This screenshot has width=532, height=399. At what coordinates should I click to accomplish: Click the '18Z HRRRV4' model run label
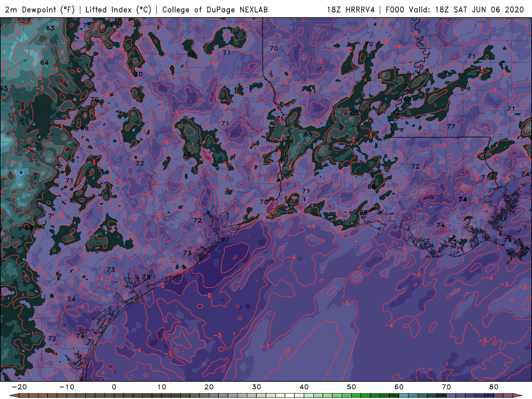pyautogui.click(x=351, y=10)
